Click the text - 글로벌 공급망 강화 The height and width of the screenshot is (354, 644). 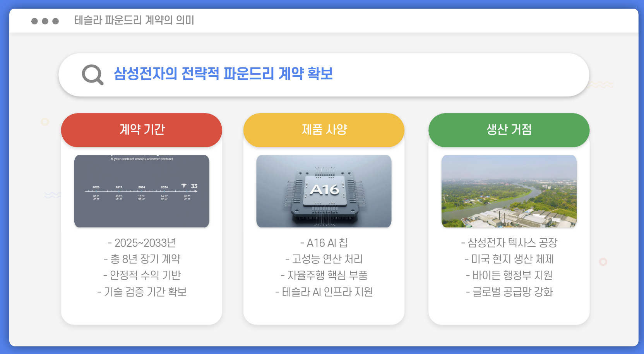(x=509, y=292)
